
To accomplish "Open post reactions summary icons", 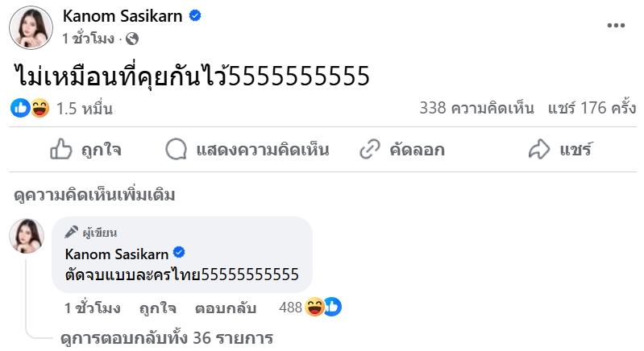I will coord(31,108).
